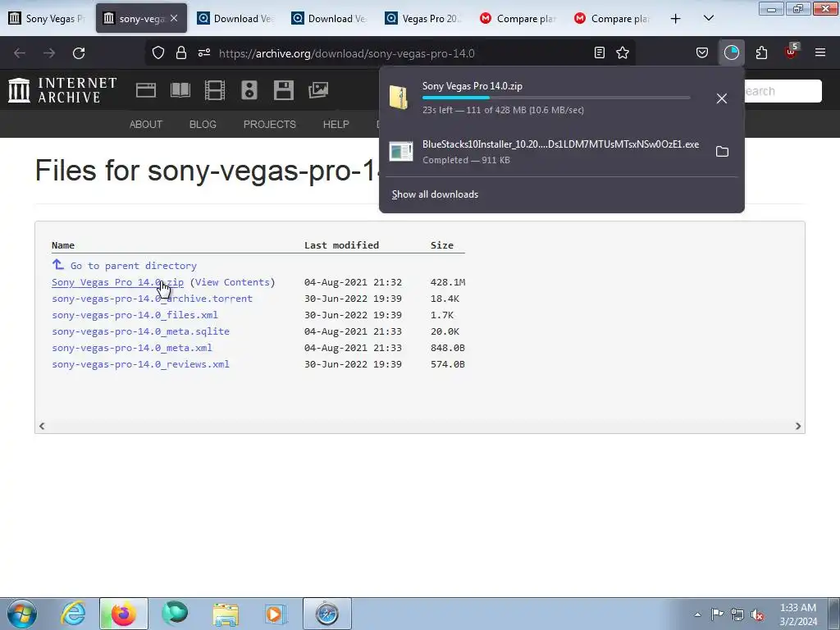Open the site security padlock icon
The height and width of the screenshot is (630, 840).
click(x=181, y=52)
